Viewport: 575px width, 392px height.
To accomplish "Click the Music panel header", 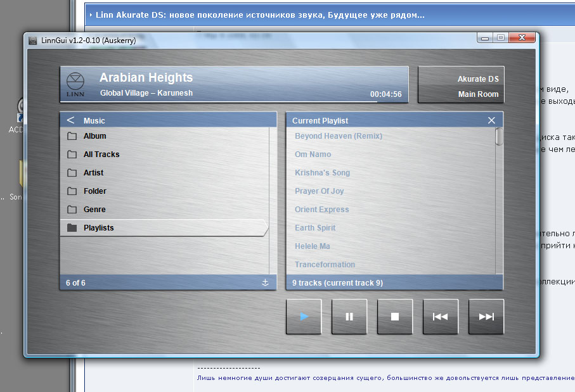I will [x=169, y=120].
